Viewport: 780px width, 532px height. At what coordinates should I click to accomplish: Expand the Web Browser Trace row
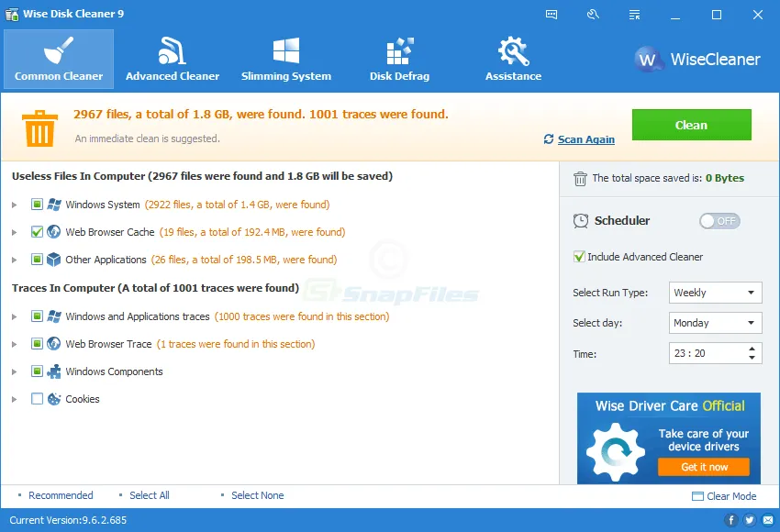coord(15,344)
